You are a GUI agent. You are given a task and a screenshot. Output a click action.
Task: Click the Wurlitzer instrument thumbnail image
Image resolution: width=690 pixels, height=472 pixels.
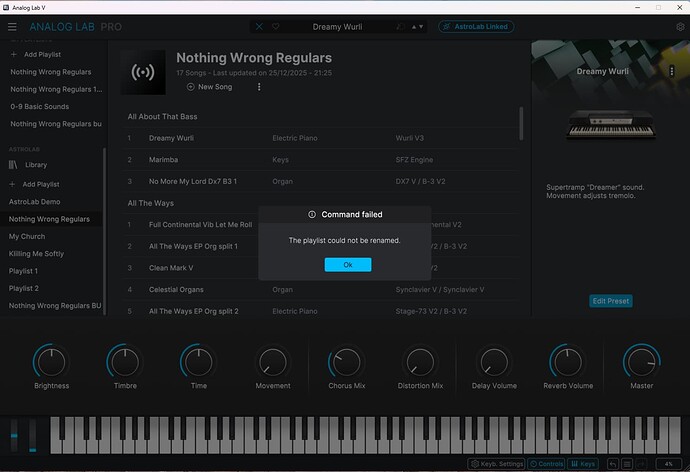point(610,127)
